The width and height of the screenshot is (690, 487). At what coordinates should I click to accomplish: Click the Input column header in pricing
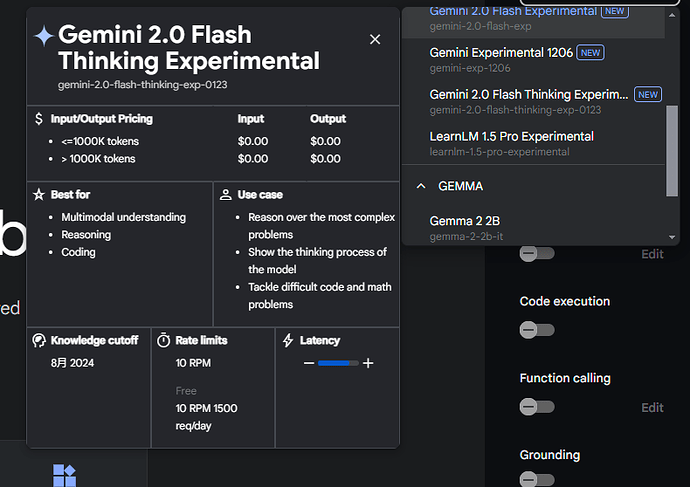pyautogui.click(x=251, y=119)
